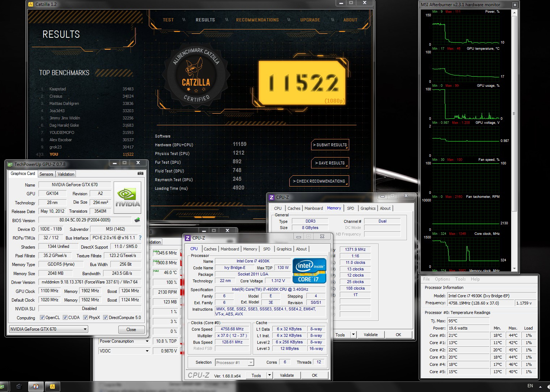550x392 pixels.
Task: Click the Afterburner scrollbar up arrow
Action: point(514,12)
